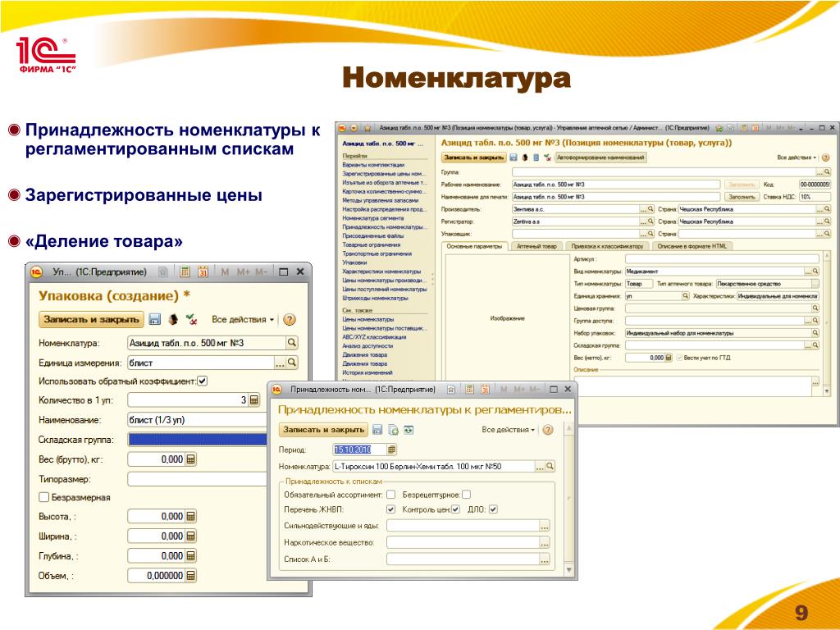This screenshot has width=840, height=630.
Task: Click down arrow of Принадлежность window scrollbar
Action: pos(569,570)
